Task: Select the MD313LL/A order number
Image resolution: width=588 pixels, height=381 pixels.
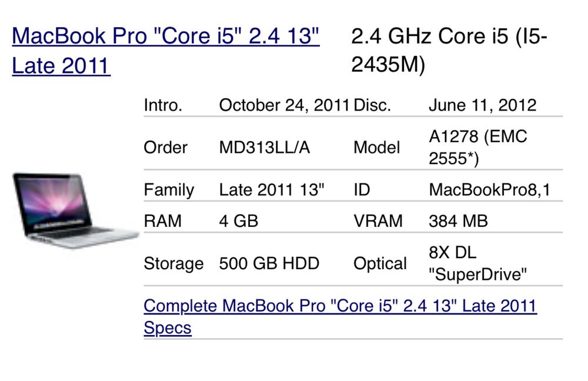Action: pos(264,148)
